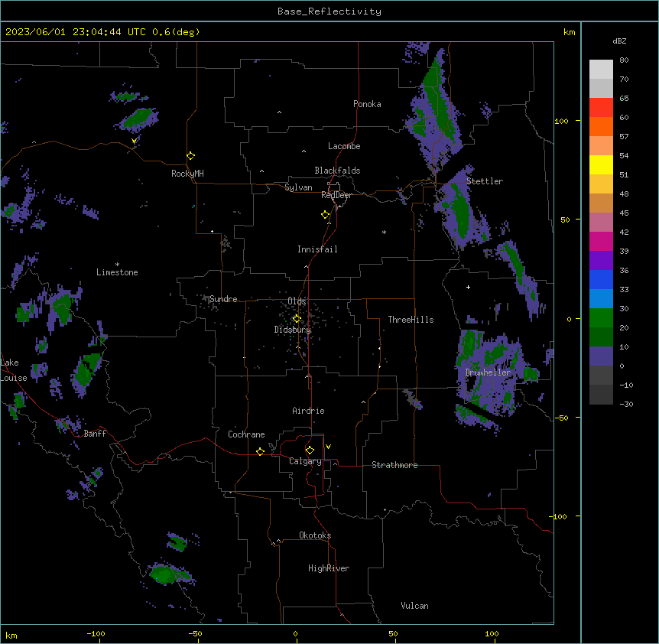
Task: Click the Drumheller city label
Action: pos(488,372)
